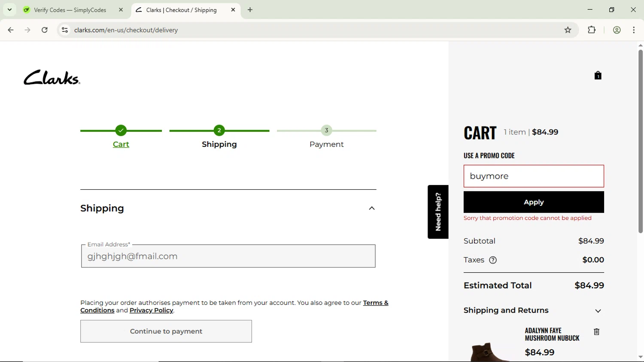Minimize the browser window
The height and width of the screenshot is (362, 644).
[590, 9]
